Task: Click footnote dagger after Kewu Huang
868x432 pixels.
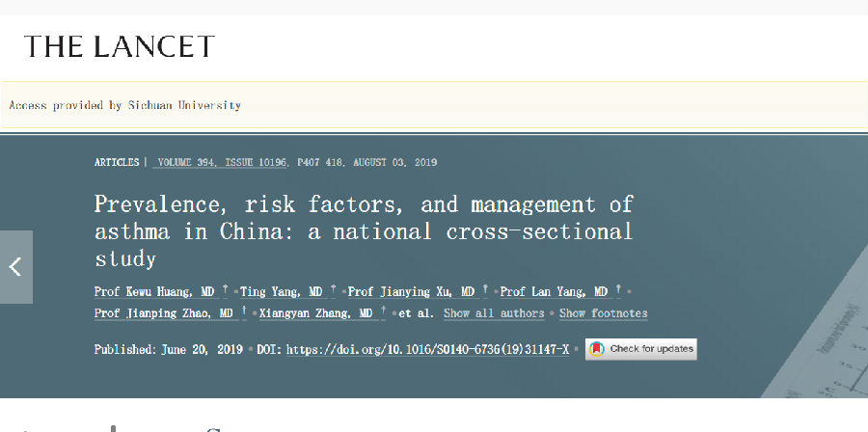Action: click(226, 289)
